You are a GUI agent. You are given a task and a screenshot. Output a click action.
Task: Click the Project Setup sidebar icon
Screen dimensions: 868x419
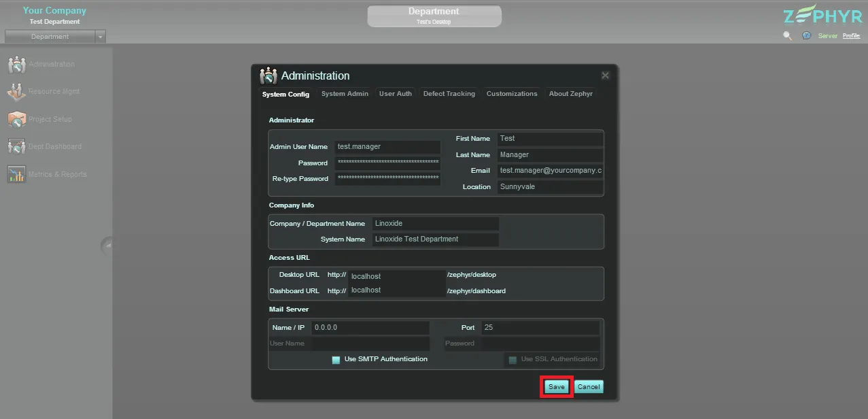tap(16, 120)
